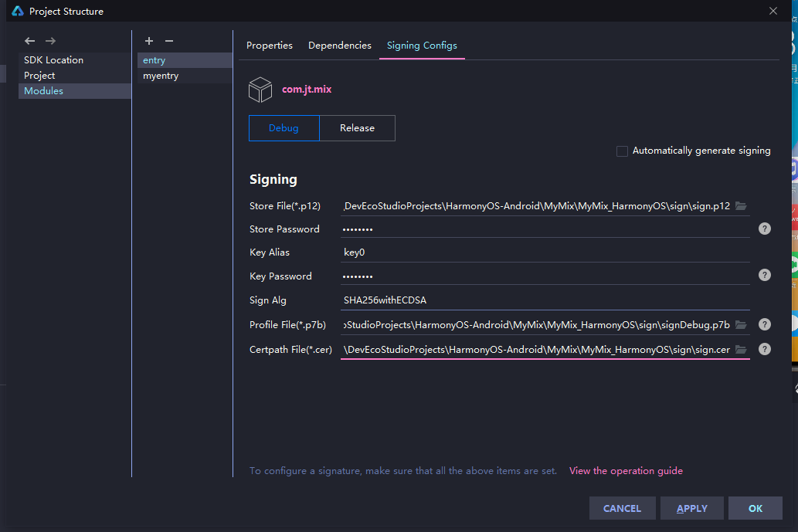This screenshot has width=798, height=532.
Task: Click the Signing section heading
Action: coord(273,180)
